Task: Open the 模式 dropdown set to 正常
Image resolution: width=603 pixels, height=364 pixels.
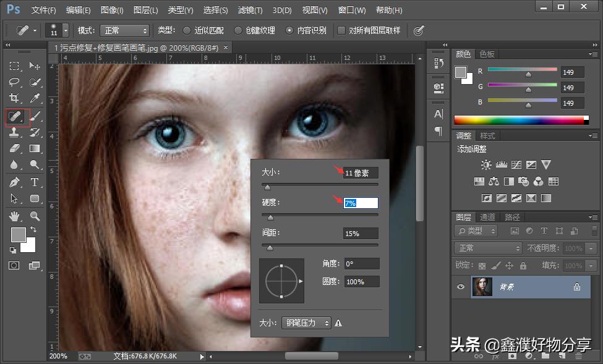Action: pos(126,30)
